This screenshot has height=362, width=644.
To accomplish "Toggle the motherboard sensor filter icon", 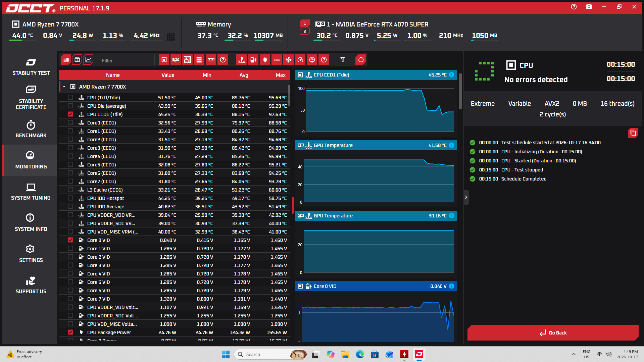I will (x=187, y=60).
